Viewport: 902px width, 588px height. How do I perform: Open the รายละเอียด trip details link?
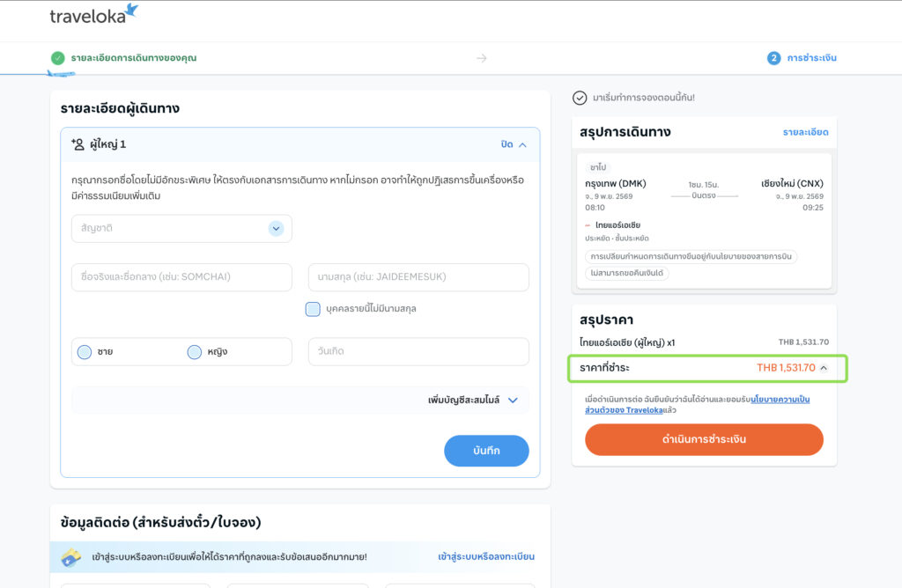coord(805,132)
